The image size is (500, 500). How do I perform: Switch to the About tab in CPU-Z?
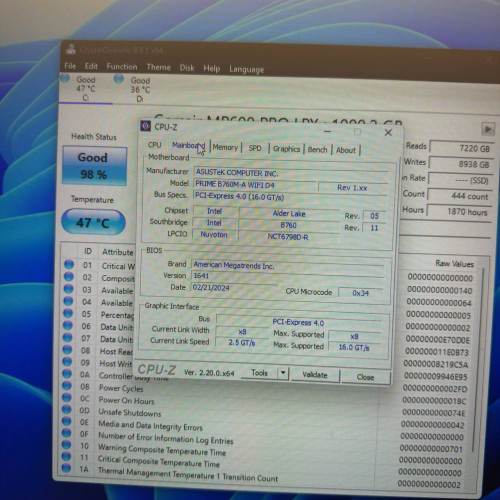[x=346, y=150]
